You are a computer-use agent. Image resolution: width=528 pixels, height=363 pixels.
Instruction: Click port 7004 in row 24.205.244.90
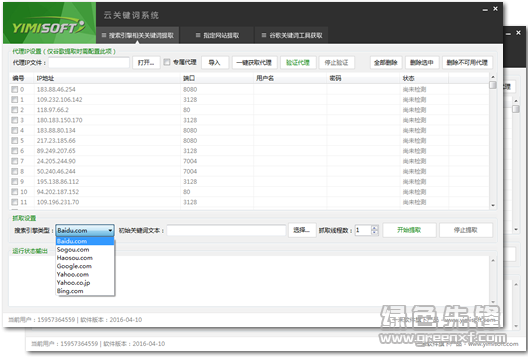point(190,161)
